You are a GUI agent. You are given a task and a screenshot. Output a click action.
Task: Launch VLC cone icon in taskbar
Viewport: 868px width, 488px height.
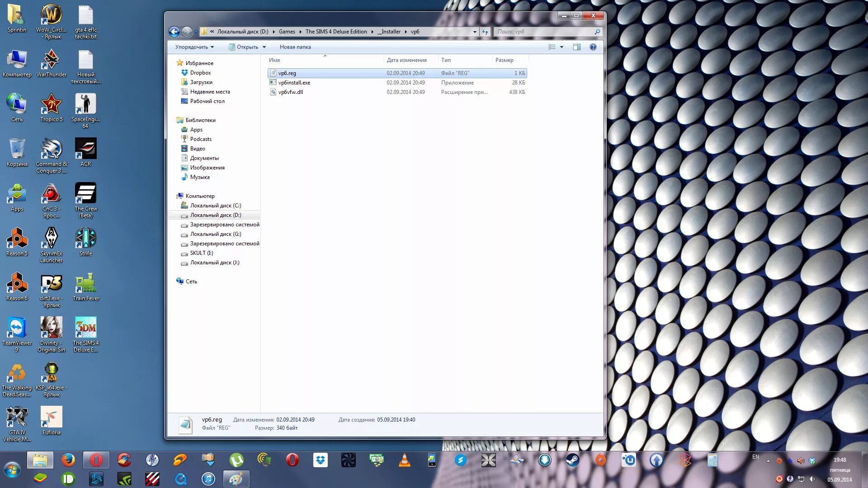404,460
